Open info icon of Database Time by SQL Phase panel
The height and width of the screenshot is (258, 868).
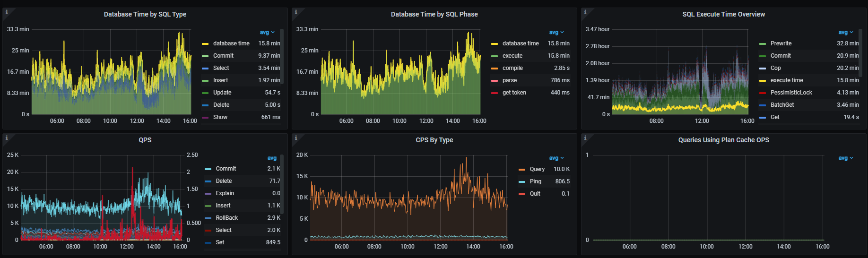(296, 12)
